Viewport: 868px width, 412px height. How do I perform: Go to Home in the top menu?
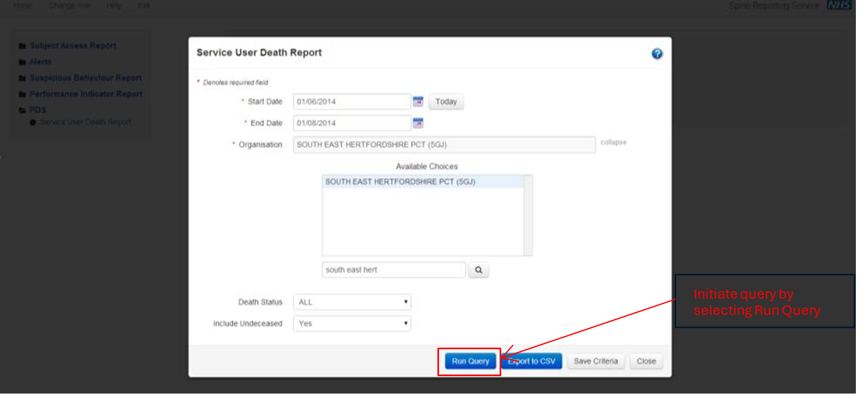click(x=23, y=5)
